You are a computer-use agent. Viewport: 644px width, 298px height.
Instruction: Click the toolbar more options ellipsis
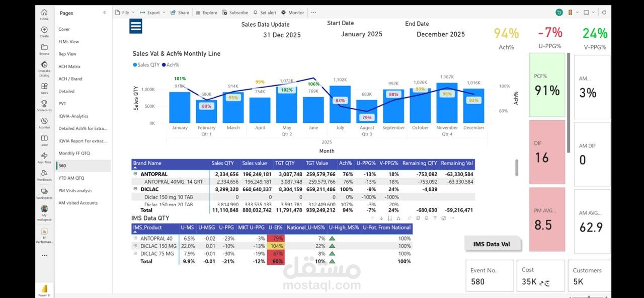coord(314,12)
